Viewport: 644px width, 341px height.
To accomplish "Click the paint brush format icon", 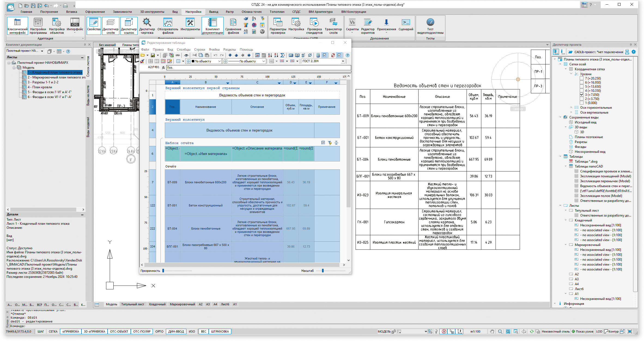I will pyautogui.click(x=142, y=61).
